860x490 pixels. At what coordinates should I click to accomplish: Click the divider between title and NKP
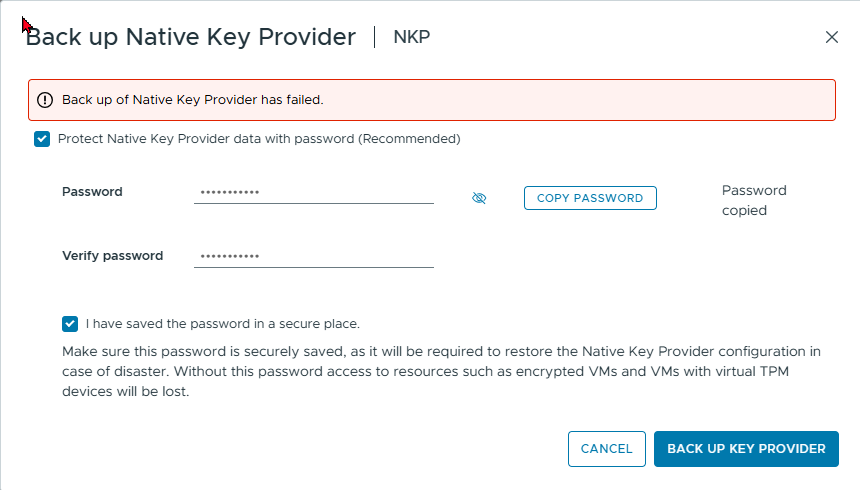375,37
